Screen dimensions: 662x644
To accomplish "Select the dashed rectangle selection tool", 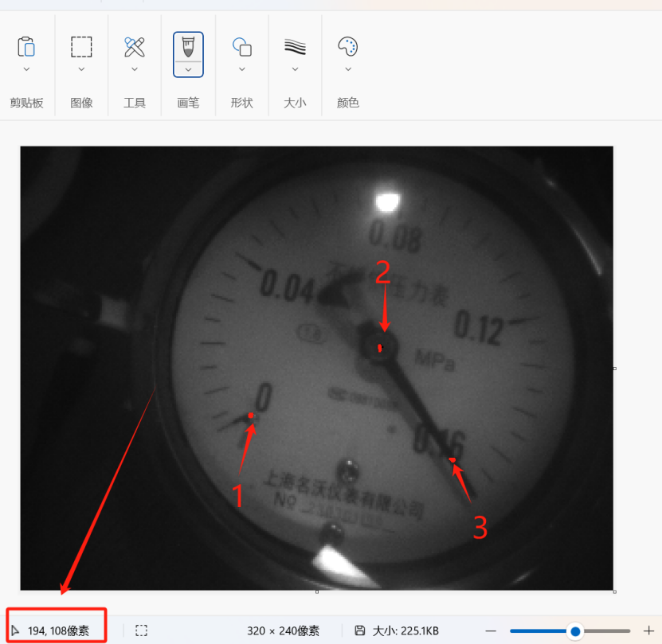I will tap(81, 46).
